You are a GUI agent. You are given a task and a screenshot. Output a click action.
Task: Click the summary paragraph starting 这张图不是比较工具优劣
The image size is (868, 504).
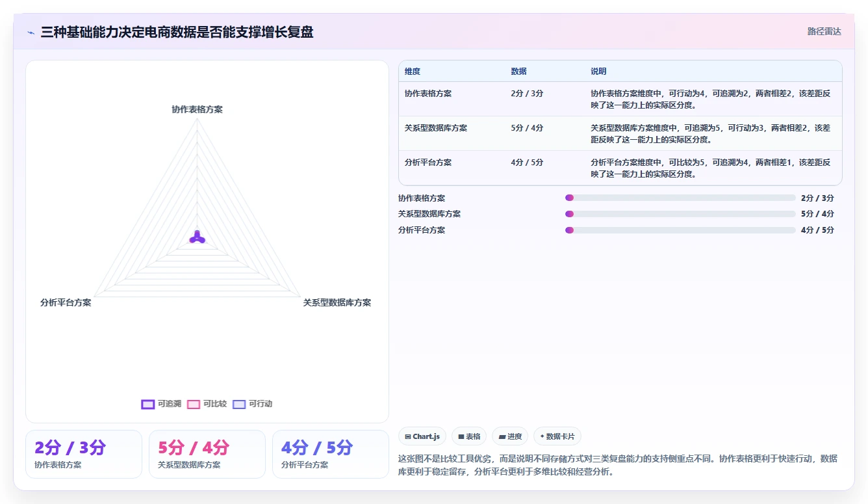pyautogui.click(x=618, y=465)
